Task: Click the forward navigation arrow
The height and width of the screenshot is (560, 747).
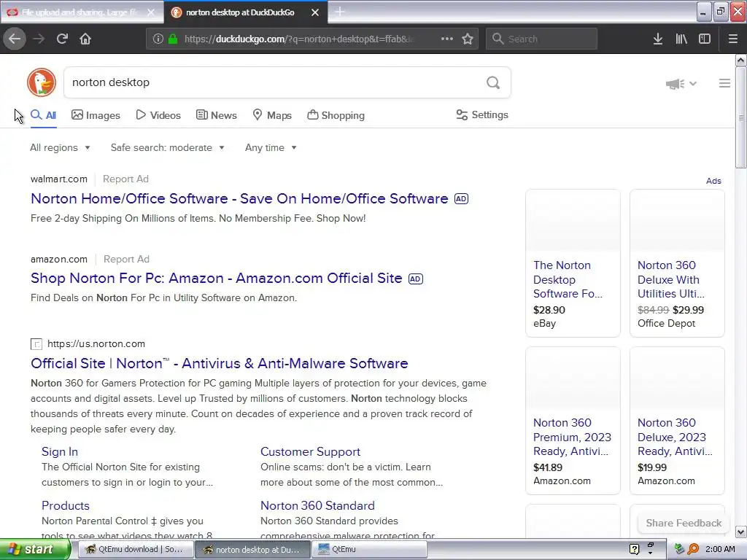Action: (x=39, y=39)
